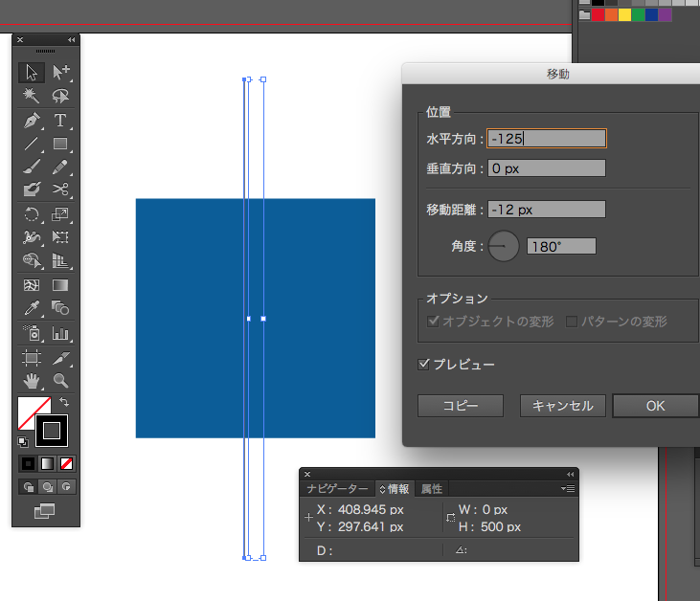Enable Draw Behind mode
700x601 pixels.
tap(47, 487)
